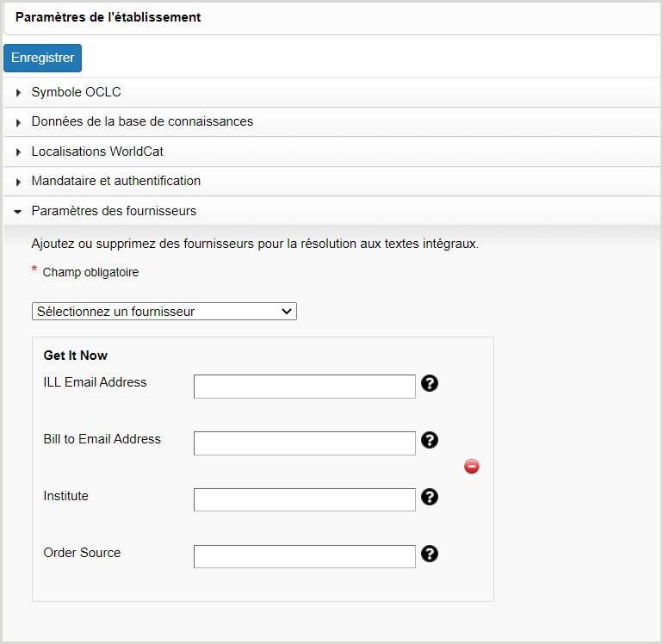The height and width of the screenshot is (644, 663).
Task: Remove the Get It Now provider
Action: (472, 467)
